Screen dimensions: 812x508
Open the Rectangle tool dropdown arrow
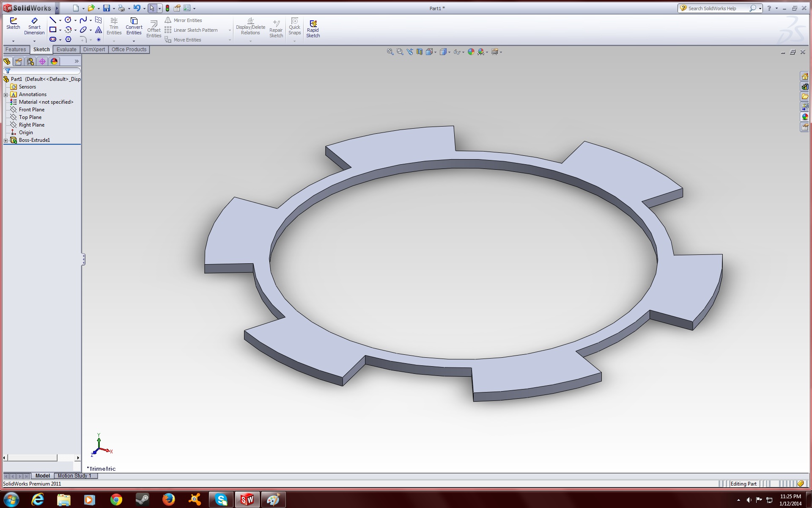pyautogui.click(x=60, y=30)
